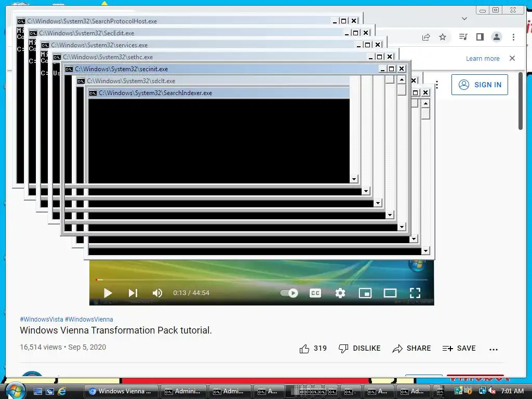Switch to the Admi... taskbar console

[x=230, y=391]
